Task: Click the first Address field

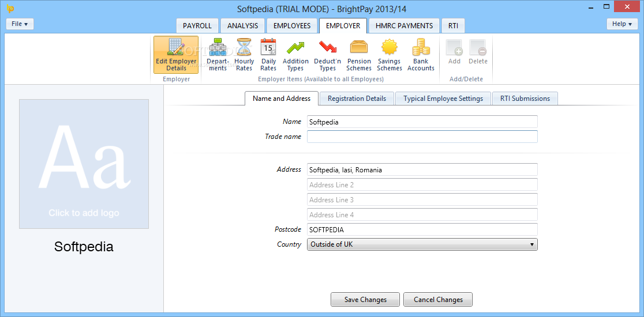Action: tap(422, 169)
